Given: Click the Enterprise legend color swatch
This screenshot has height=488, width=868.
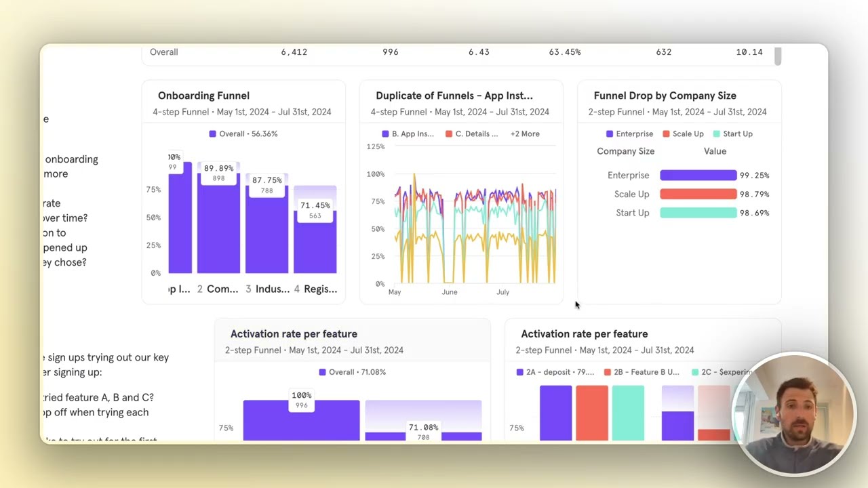Looking at the screenshot, I should point(610,134).
